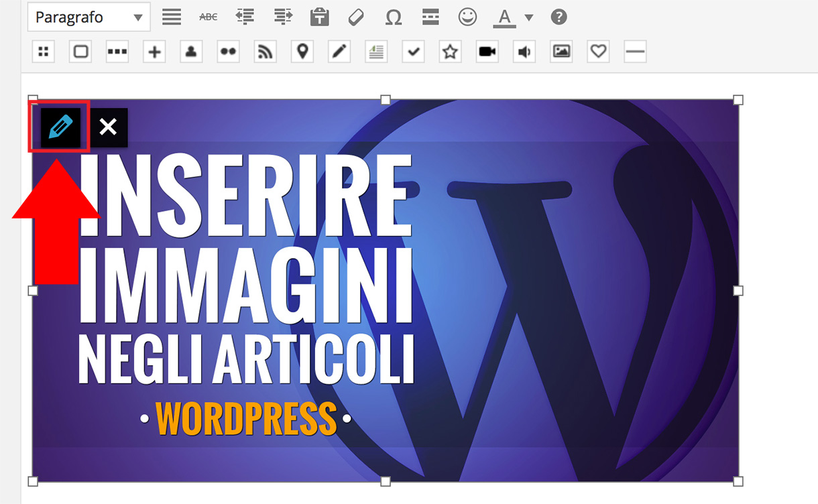Remove the image with the X button
Viewport: 818px width, 504px height.
108,127
